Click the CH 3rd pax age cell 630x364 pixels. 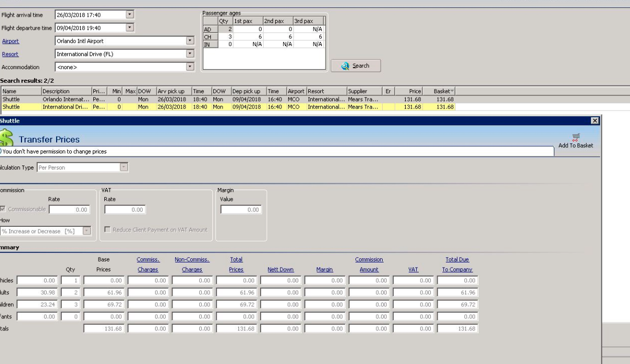308,37
